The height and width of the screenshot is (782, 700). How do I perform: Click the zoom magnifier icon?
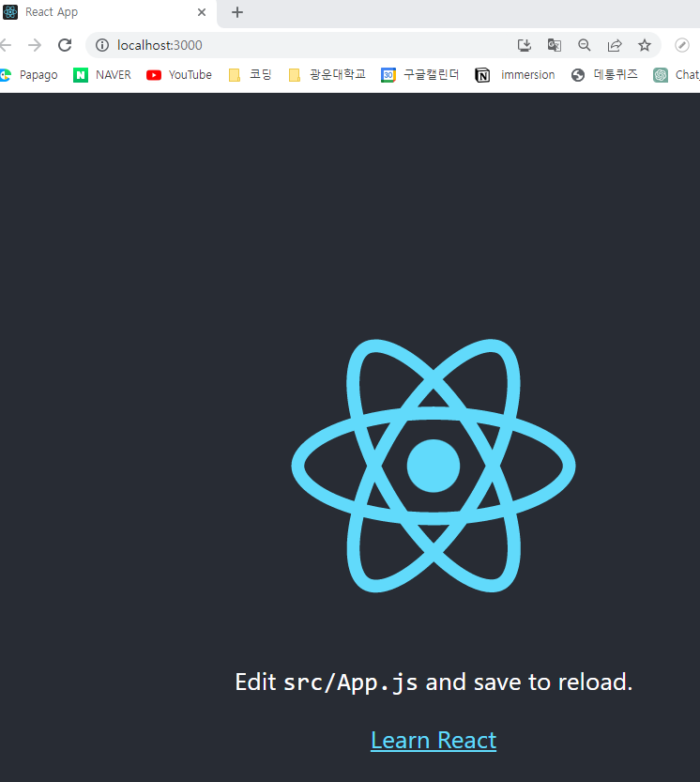[585, 45]
